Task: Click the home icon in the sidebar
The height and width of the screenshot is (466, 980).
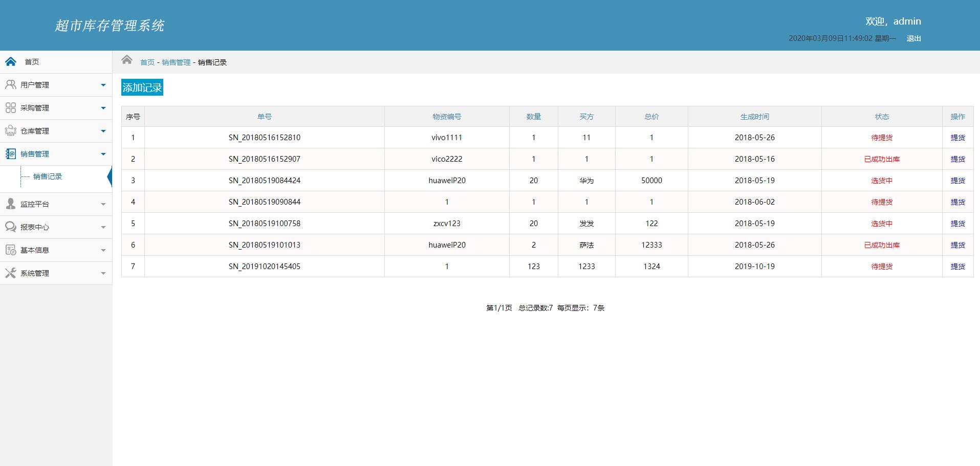Action: 11,62
